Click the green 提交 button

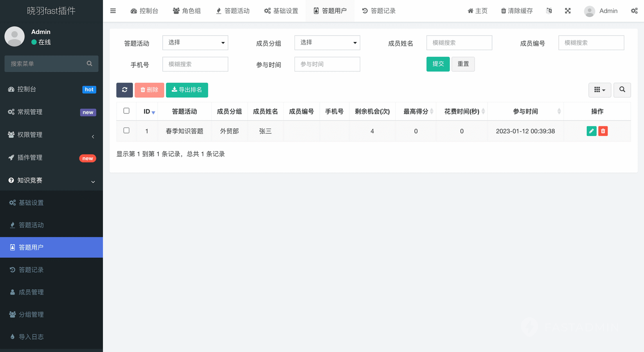tap(438, 64)
